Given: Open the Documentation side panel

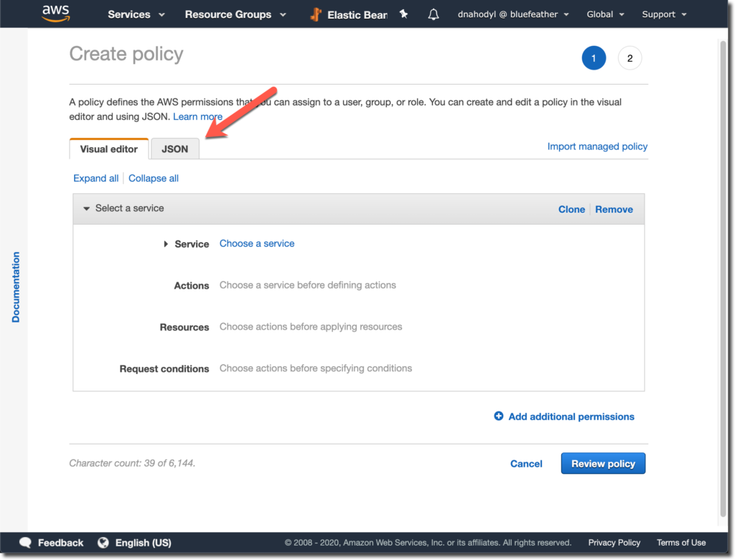Looking at the screenshot, I should (x=16, y=287).
